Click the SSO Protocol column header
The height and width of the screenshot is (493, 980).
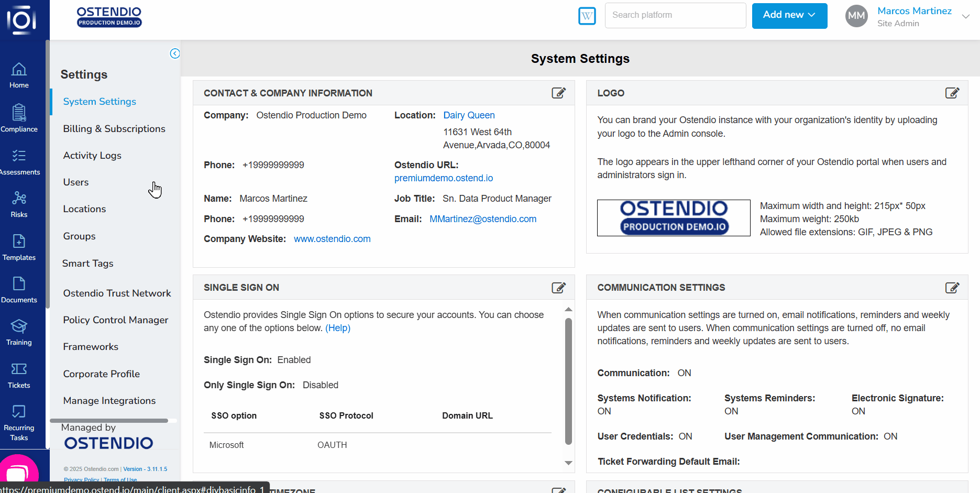[346, 415]
